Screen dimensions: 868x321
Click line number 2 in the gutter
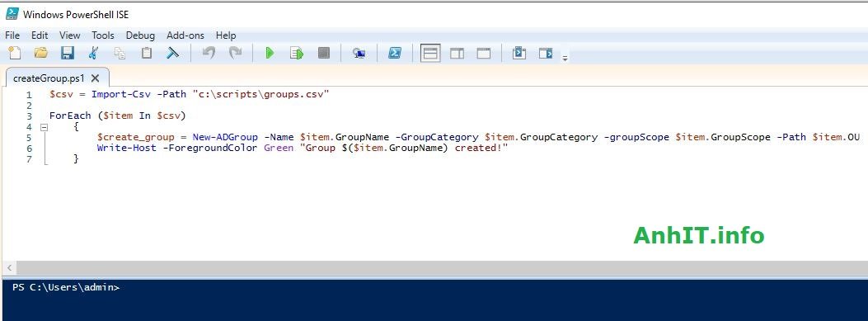[x=29, y=106]
